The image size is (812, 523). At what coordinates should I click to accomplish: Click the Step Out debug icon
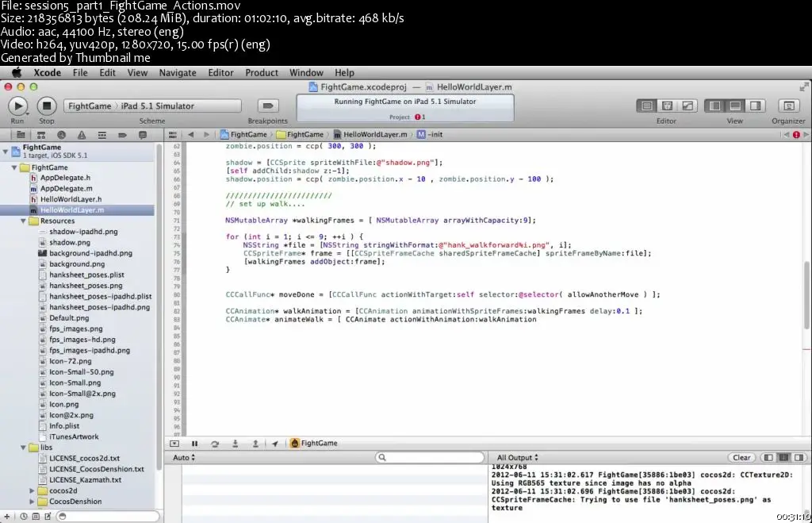[255, 443]
